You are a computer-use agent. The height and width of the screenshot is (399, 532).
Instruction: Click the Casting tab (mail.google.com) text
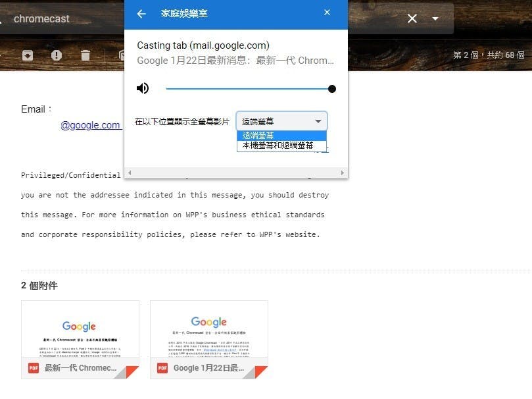(203, 45)
